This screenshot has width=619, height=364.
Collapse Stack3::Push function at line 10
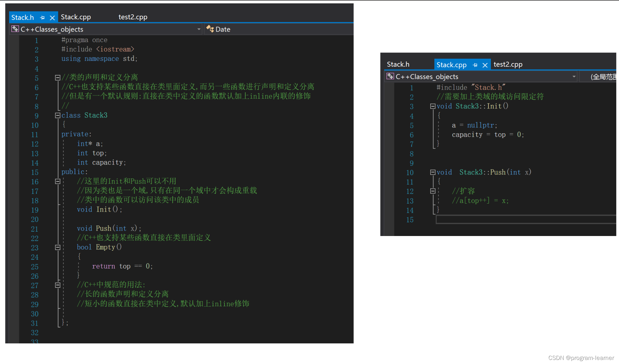[x=433, y=172]
